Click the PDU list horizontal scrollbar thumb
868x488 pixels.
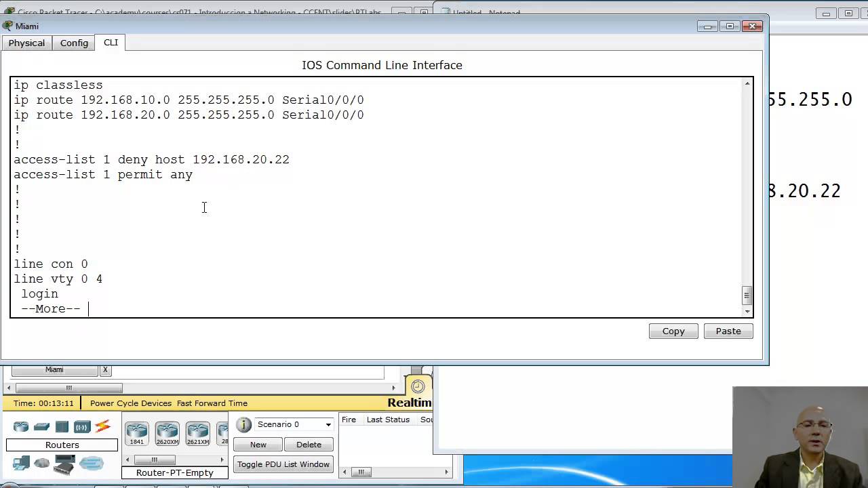pos(361,472)
